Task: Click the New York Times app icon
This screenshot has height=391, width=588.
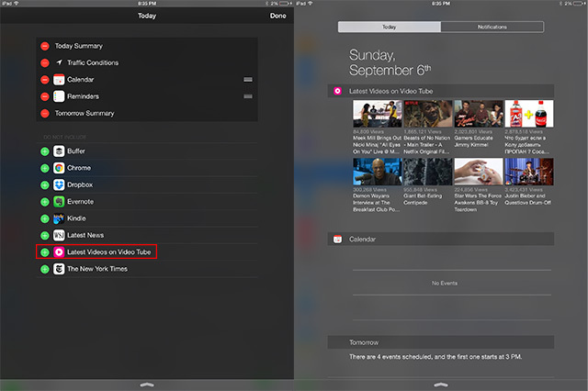Action: pyautogui.click(x=59, y=269)
